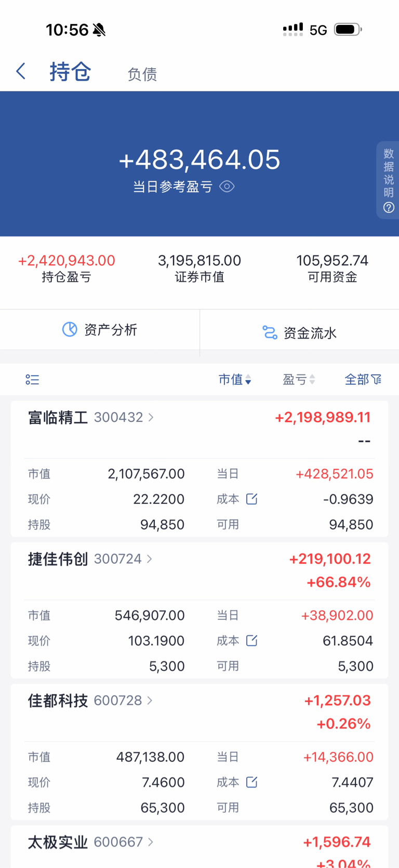The image size is (399, 868).
Task: Tap the 资产分析 pie chart icon
Action: (x=70, y=329)
